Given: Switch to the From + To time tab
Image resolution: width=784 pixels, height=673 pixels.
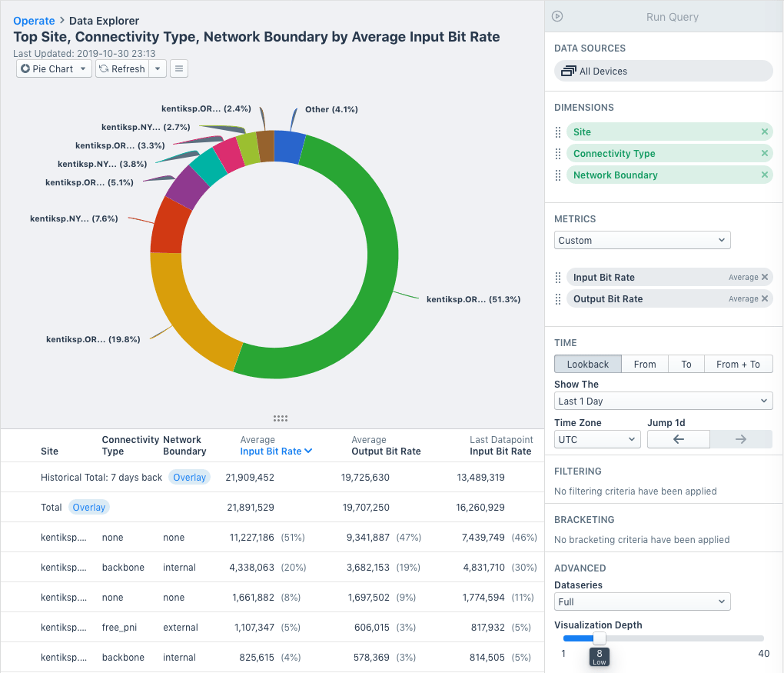Looking at the screenshot, I should click(x=738, y=363).
